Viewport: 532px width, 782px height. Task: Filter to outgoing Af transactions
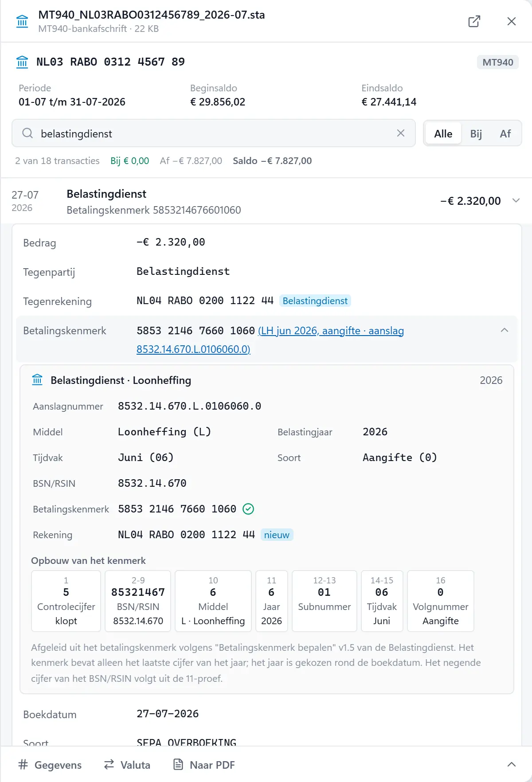[x=505, y=133]
